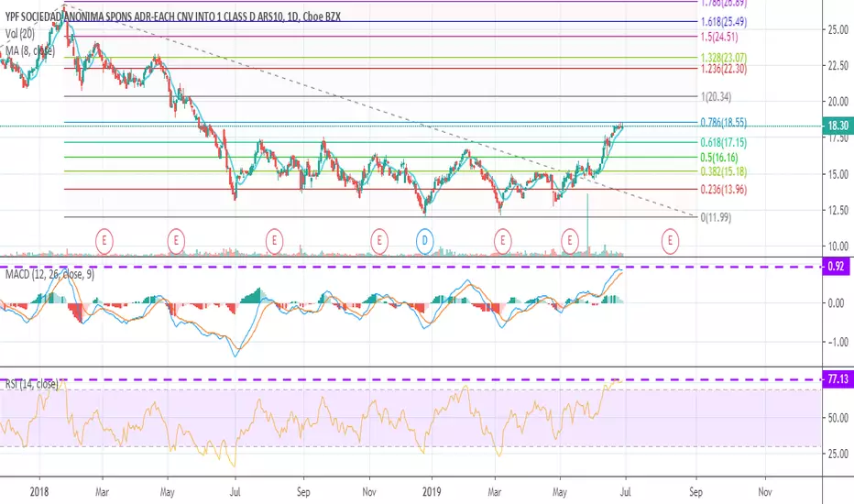Select the purple dashed line in RSI pane
854x504 pixels.
click(411, 379)
